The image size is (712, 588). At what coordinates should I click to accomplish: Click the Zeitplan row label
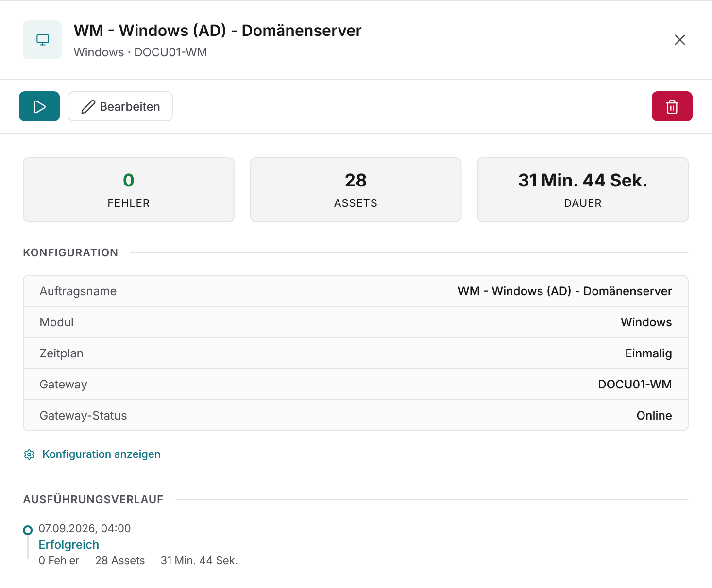point(61,353)
